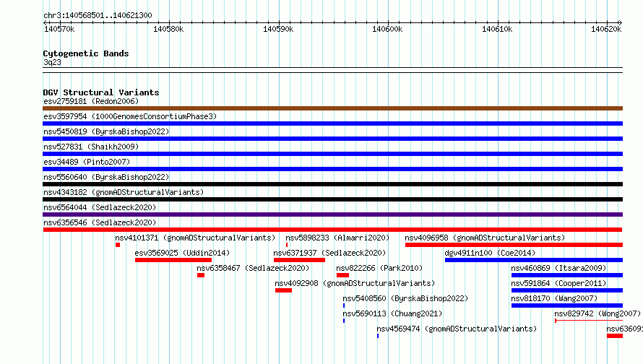643x364 pixels.
Task: Click the DGV Structural Variants track title
Action: click(101, 92)
